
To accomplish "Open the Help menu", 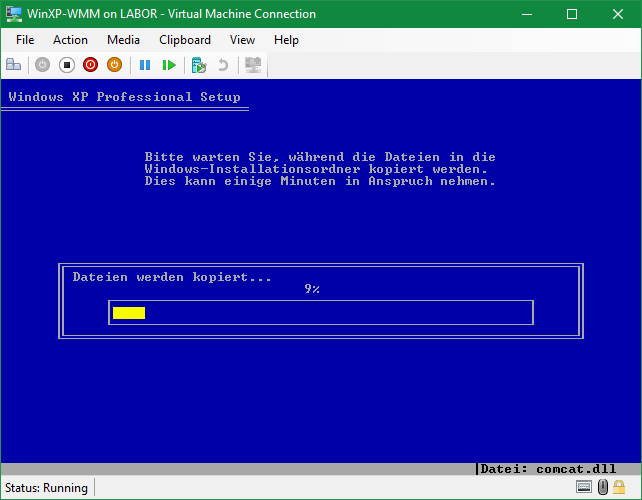I will (286, 40).
